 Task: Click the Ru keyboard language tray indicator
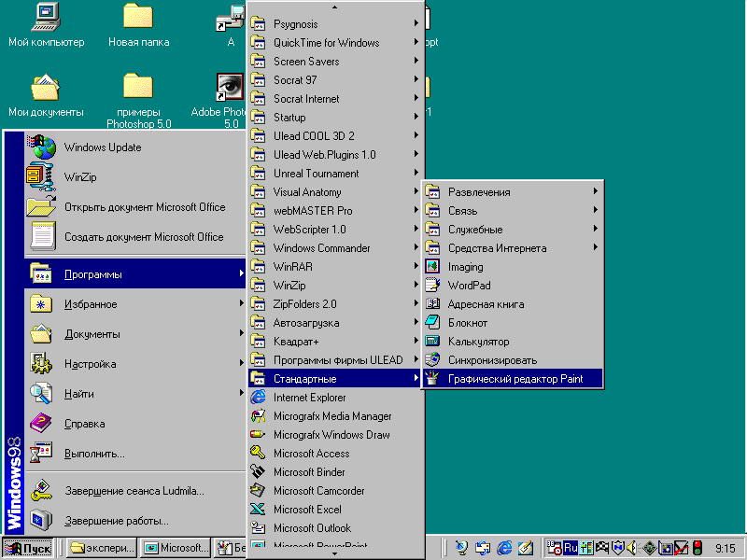[x=571, y=548]
